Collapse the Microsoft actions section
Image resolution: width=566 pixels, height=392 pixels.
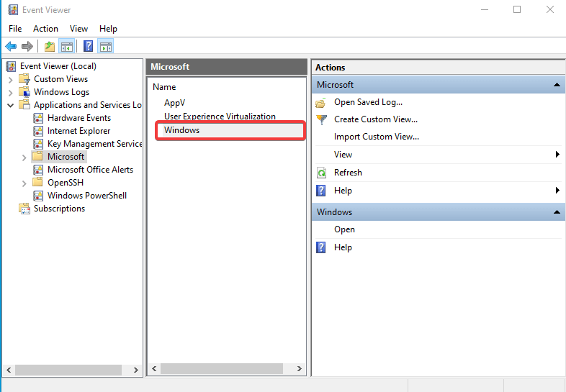[x=557, y=85]
